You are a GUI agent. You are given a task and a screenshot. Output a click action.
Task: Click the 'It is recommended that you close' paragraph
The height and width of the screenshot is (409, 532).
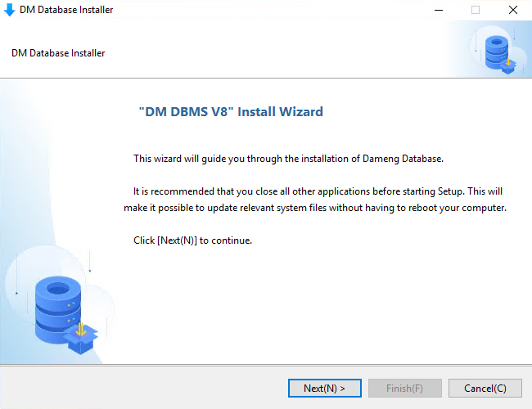coord(315,200)
